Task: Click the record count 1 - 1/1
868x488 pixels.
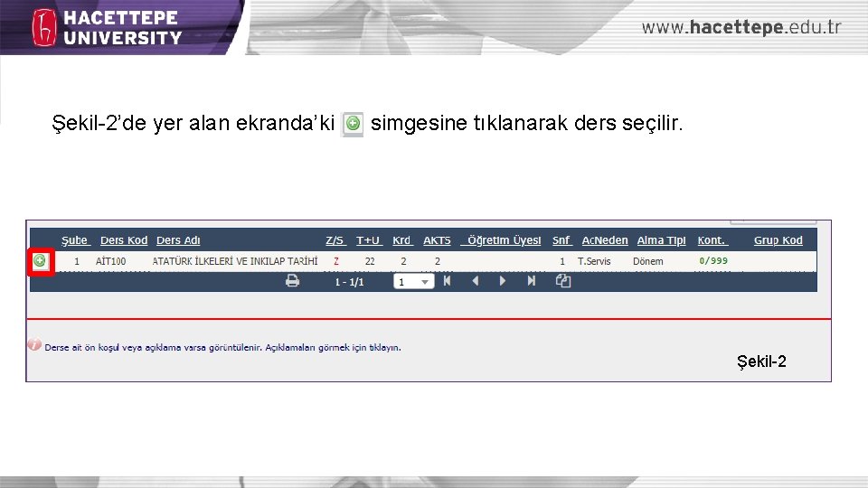Action: [349, 282]
